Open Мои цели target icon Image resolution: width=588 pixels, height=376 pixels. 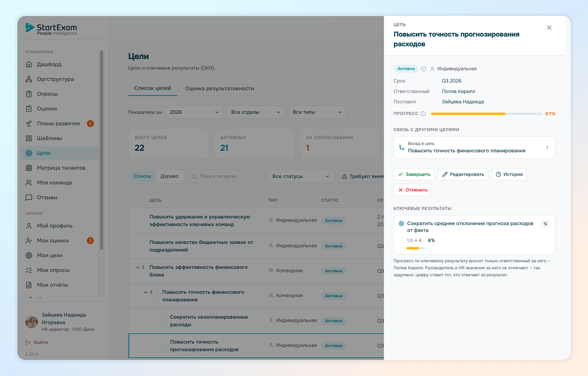tap(29, 255)
